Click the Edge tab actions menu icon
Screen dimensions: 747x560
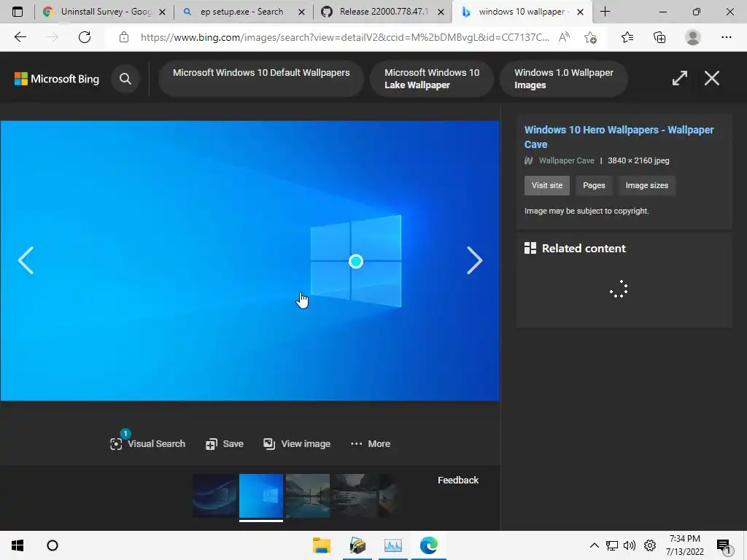click(x=18, y=12)
